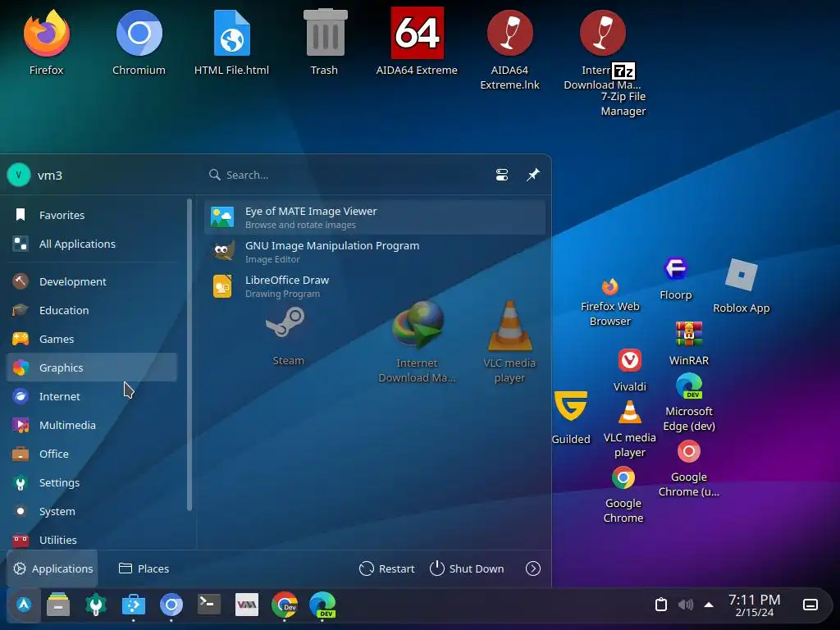Open Utilities category

tap(92, 540)
